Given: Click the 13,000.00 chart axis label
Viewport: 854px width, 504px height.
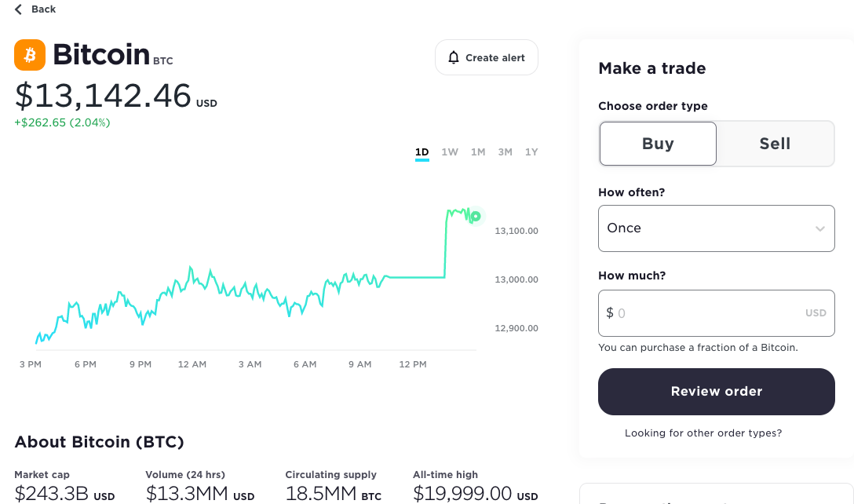Looking at the screenshot, I should (x=516, y=279).
